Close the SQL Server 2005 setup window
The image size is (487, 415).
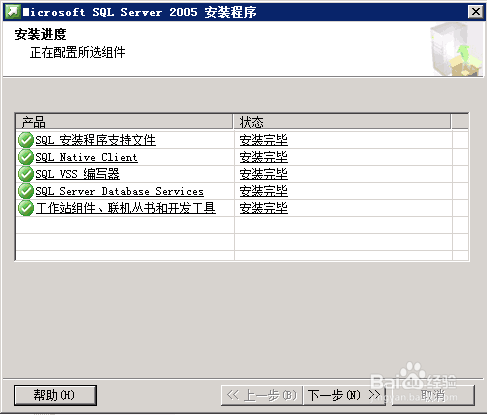[x=476, y=12]
